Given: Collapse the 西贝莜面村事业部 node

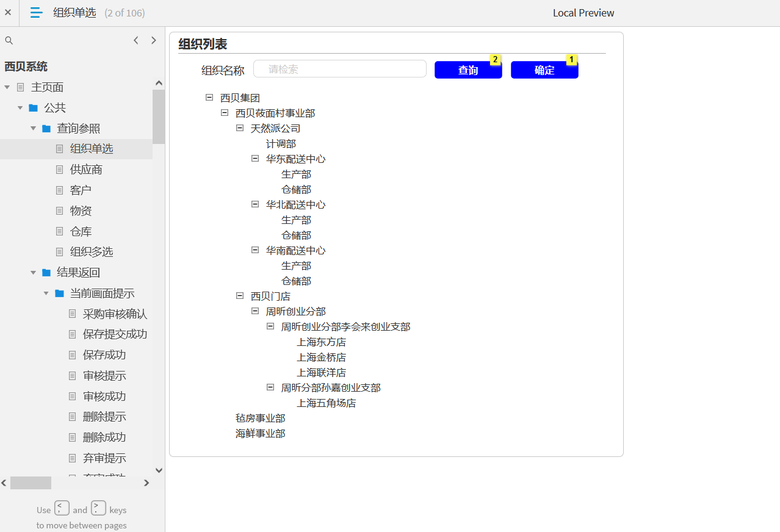Looking at the screenshot, I should pyautogui.click(x=225, y=113).
